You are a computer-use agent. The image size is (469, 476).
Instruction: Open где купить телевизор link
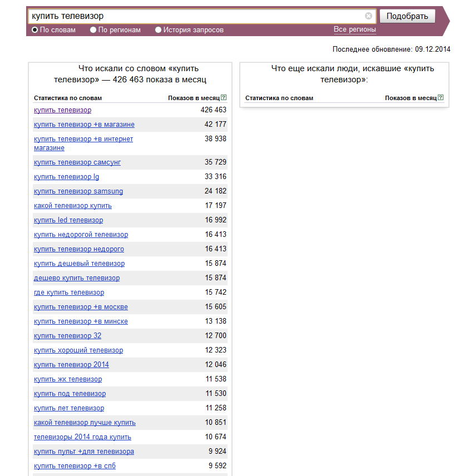click(x=69, y=292)
